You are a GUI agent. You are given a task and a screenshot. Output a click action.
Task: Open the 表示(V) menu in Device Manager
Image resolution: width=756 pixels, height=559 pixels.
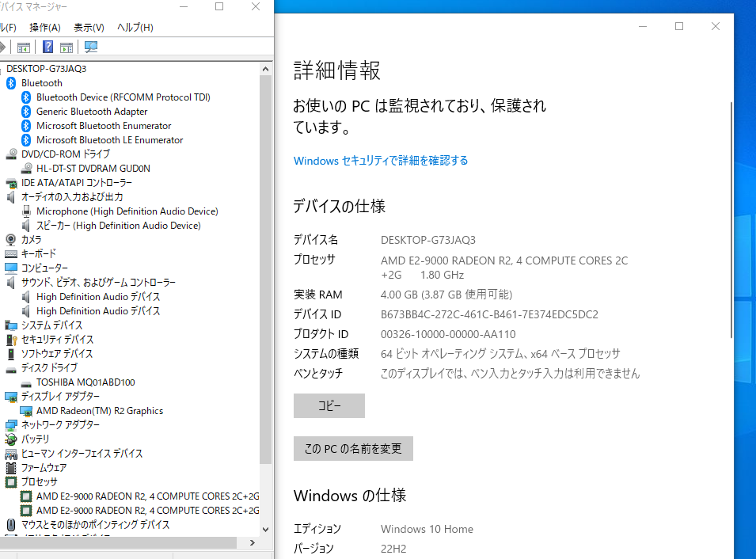point(89,28)
